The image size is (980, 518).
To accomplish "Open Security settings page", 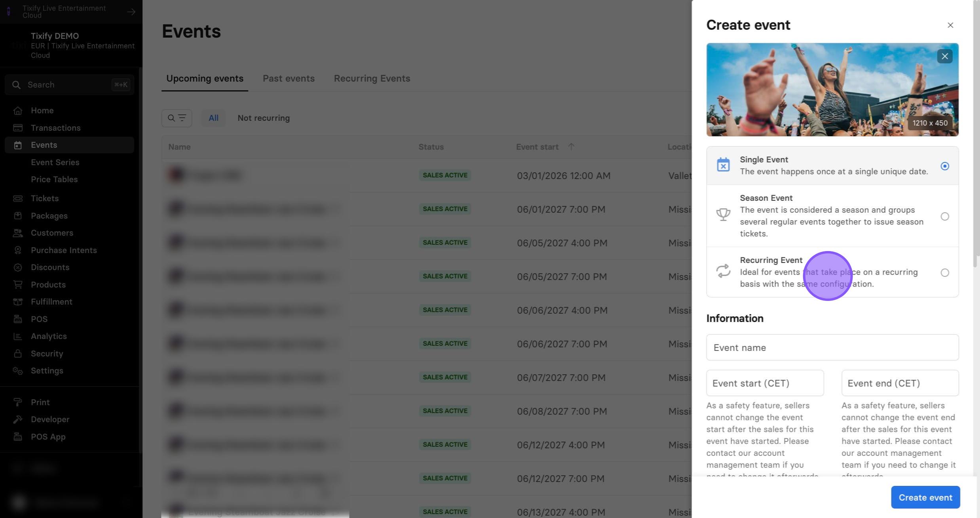I will [47, 354].
